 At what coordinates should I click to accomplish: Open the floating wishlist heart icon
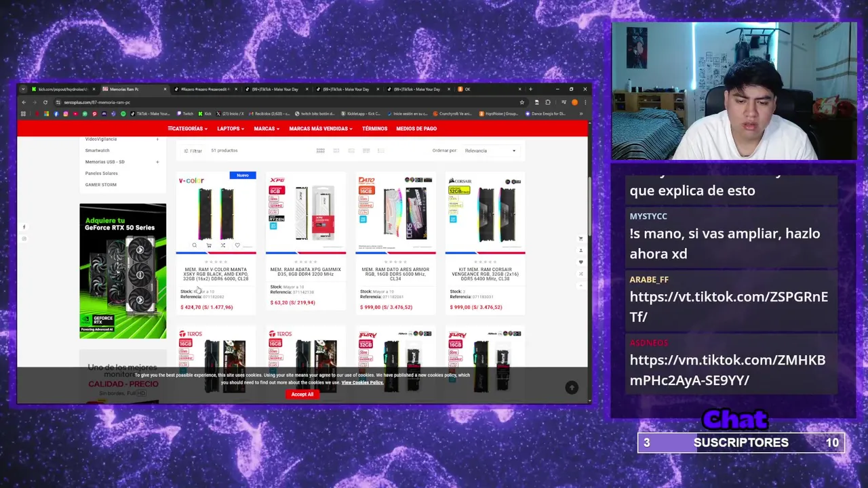pyautogui.click(x=580, y=262)
